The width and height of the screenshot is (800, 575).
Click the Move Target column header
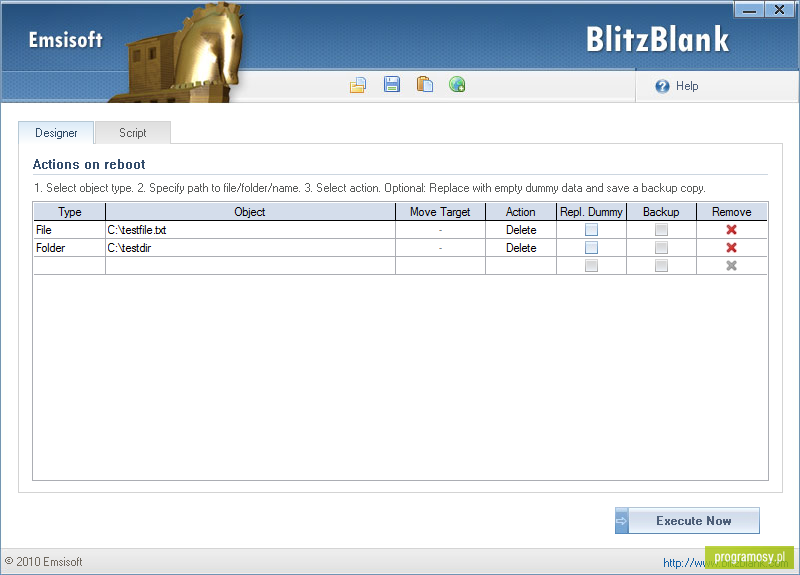(x=440, y=212)
